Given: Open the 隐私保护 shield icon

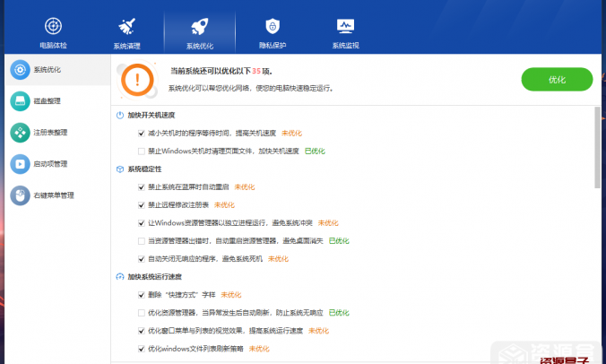Looking at the screenshot, I should pos(273,26).
